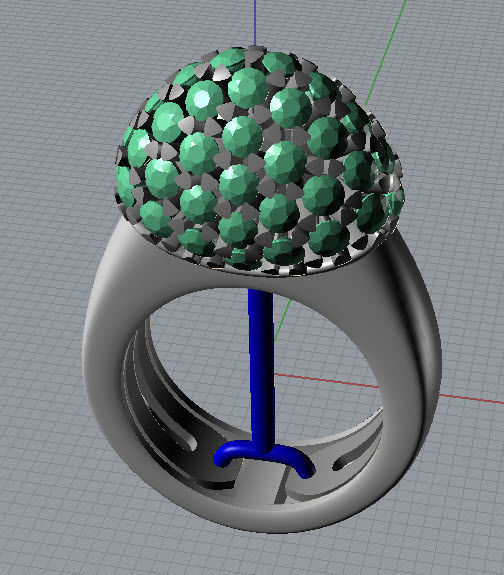Select the green Y axis line at upper right

click(386, 51)
